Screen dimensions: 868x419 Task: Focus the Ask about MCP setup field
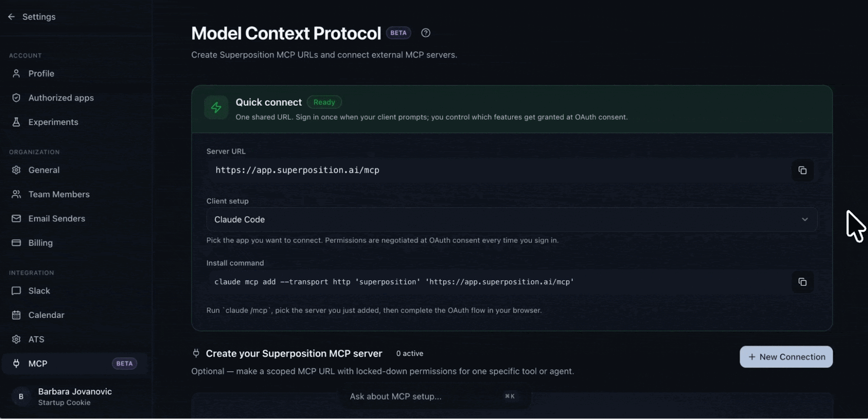pyautogui.click(x=436, y=396)
